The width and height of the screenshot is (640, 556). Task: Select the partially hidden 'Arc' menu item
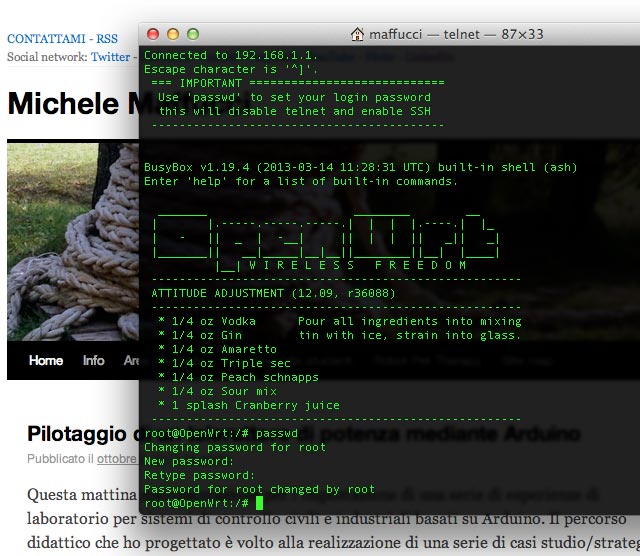[x=130, y=361]
